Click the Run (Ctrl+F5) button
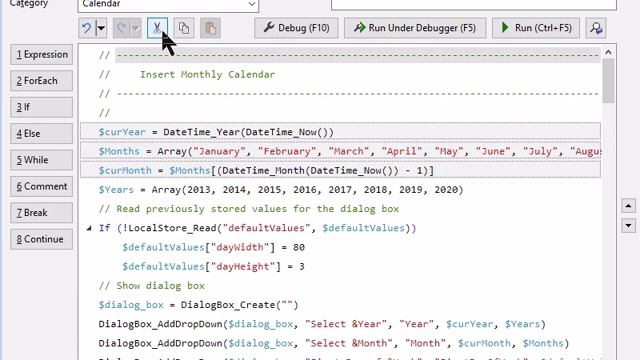 (536, 28)
